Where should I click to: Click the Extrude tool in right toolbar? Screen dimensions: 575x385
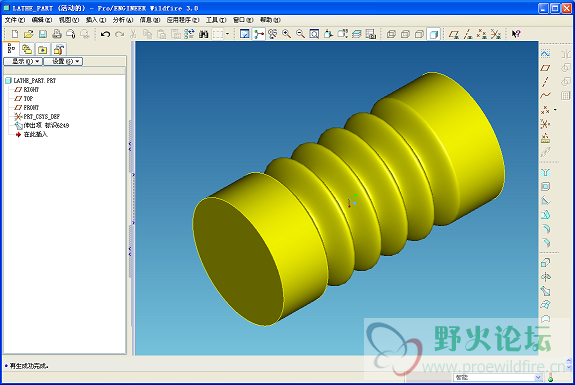[546, 263]
